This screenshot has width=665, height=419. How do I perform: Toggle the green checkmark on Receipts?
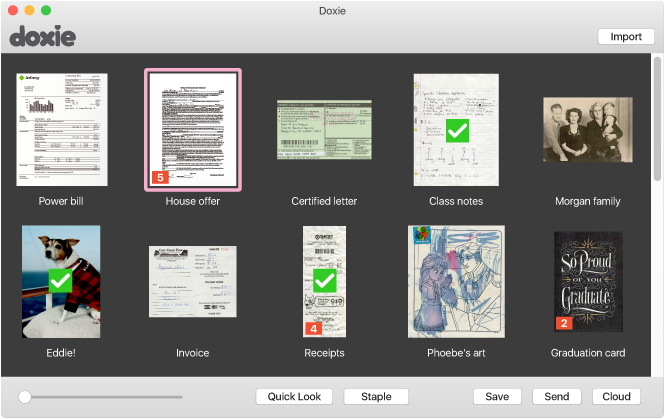(324, 280)
